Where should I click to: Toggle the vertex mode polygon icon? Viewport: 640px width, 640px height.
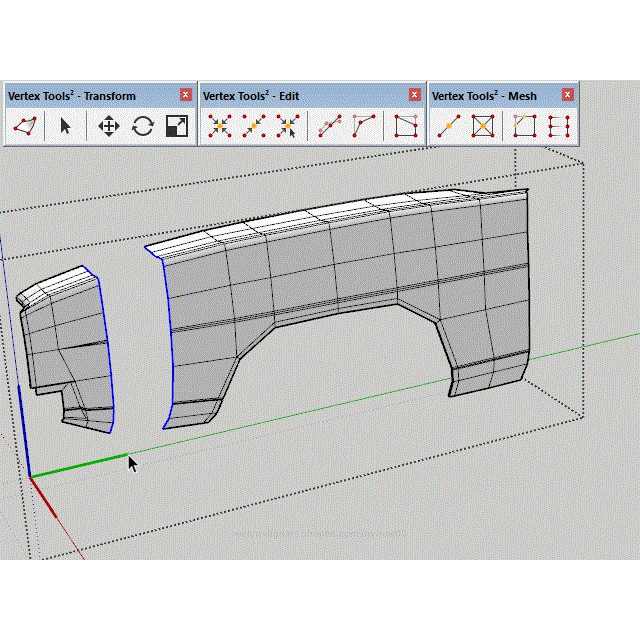[x=25, y=126]
